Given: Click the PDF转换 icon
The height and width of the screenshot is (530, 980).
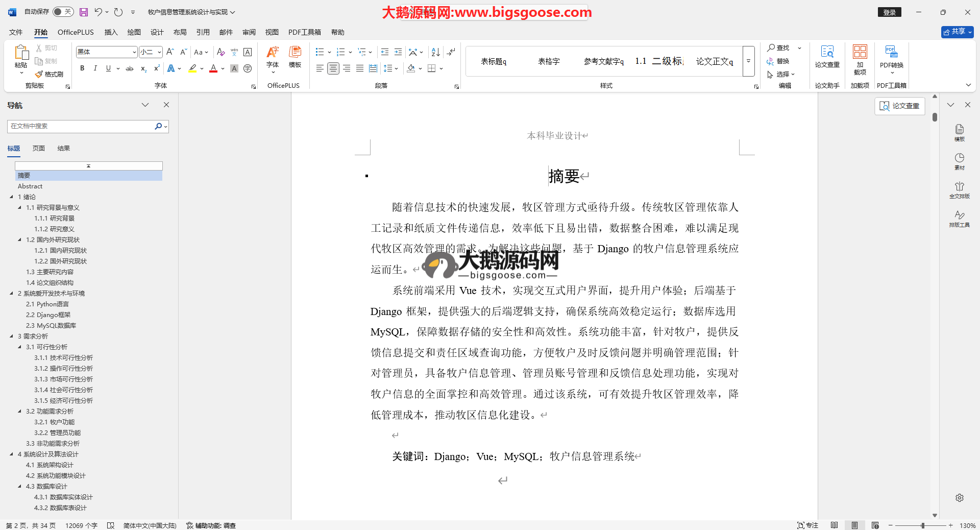Looking at the screenshot, I should [891, 56].
